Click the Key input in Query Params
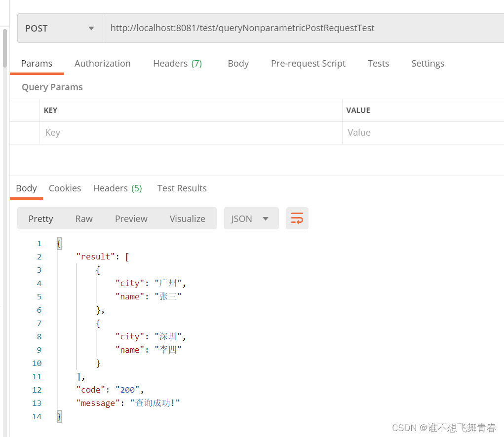 191,133
